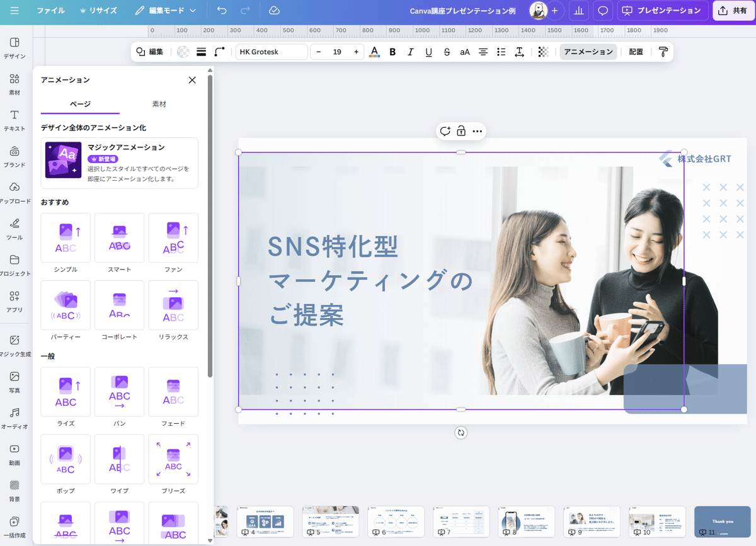756x546 pixels.
Task: Open the border style options
Action: pos(202,52)
